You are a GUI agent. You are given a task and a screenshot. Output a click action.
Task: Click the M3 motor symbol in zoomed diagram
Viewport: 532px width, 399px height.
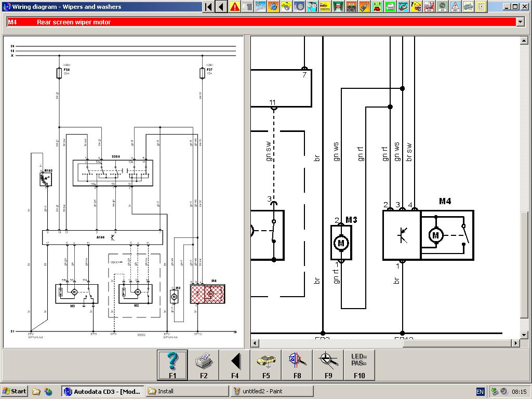(x=341, y=242)
